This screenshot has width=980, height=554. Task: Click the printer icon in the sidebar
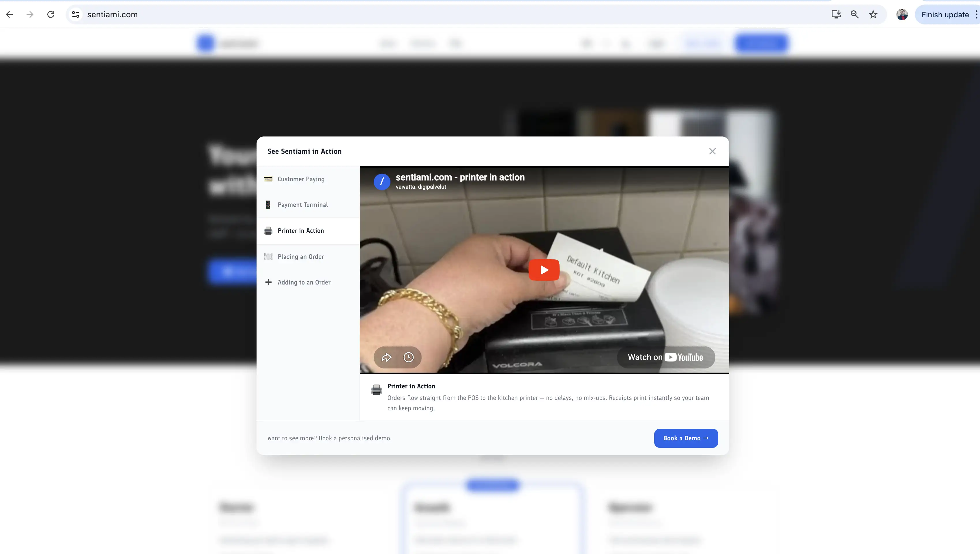pos(268,231)
